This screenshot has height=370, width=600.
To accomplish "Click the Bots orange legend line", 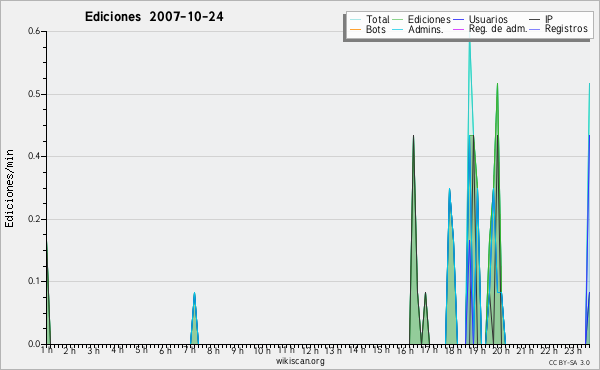I will 355,29.
